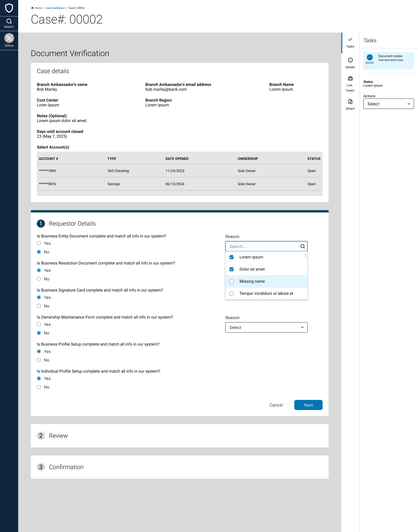Click the shield logo in sidebar

(x=9, y=8)
